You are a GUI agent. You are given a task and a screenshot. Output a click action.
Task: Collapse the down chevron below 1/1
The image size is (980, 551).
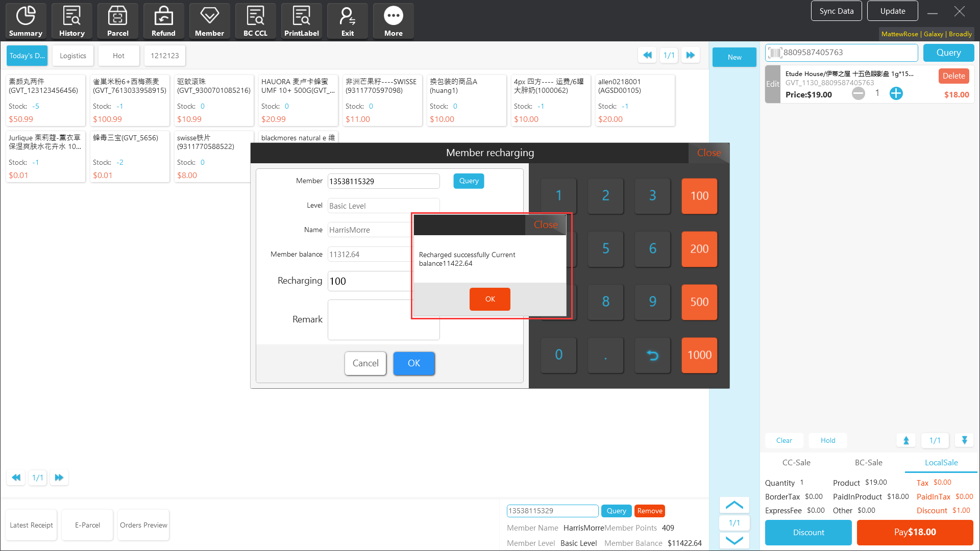point(734,540)
